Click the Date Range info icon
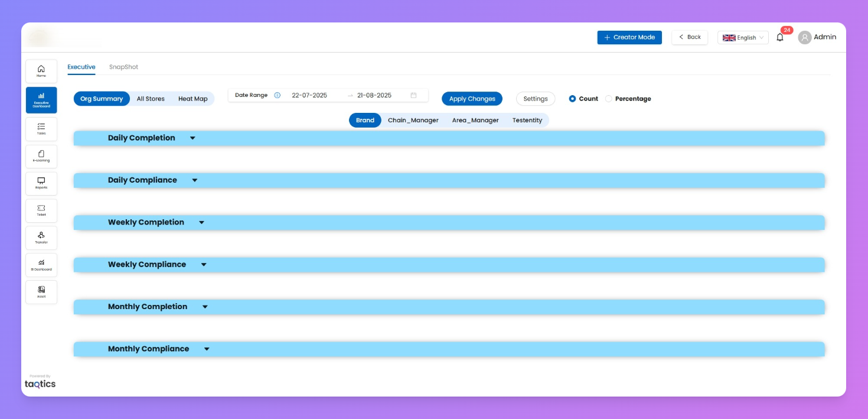The height and width of the screenshot is (419, 868). (x=277, y=95)
